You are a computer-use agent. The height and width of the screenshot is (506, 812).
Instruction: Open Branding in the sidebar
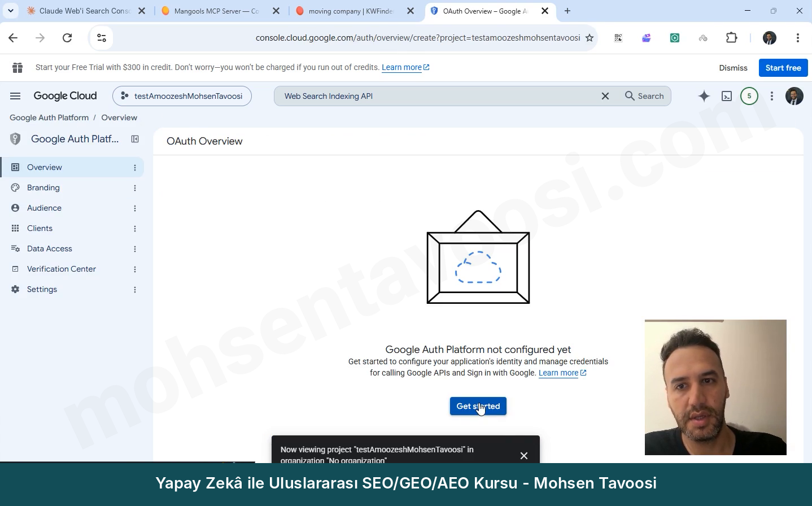coord(72,187)
